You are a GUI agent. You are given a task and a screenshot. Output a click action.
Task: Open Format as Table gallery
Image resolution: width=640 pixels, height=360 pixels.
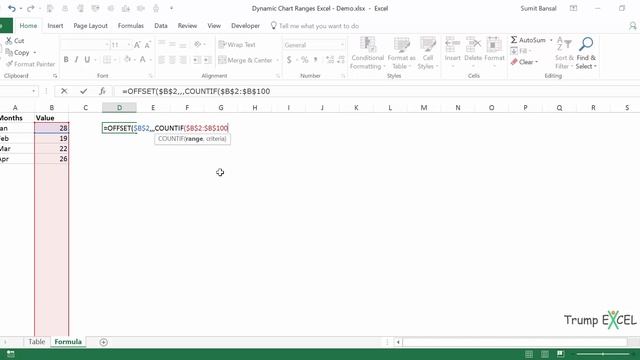[x=401, y=53]
